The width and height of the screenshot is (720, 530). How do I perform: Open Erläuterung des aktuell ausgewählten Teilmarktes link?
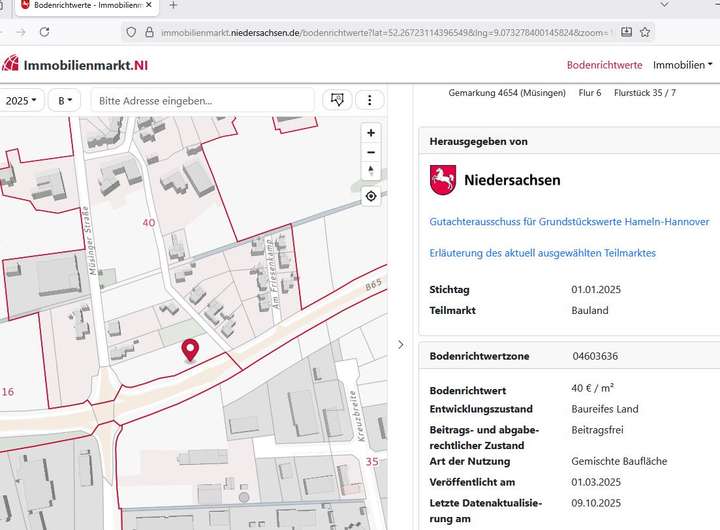542,253
